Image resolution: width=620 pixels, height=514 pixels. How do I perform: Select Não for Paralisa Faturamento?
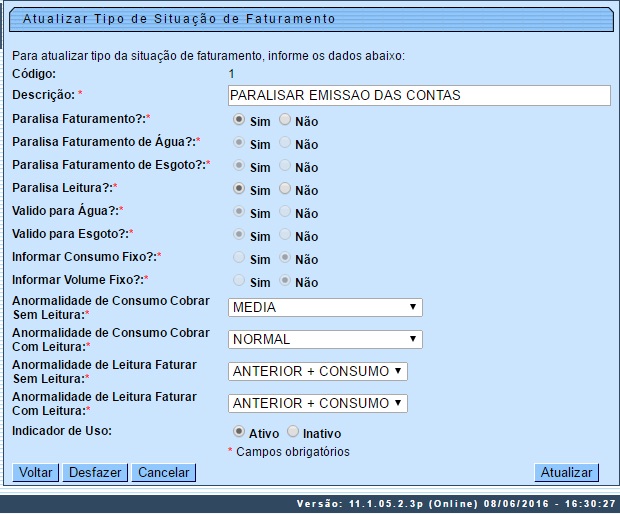click(x=285, y=119)
